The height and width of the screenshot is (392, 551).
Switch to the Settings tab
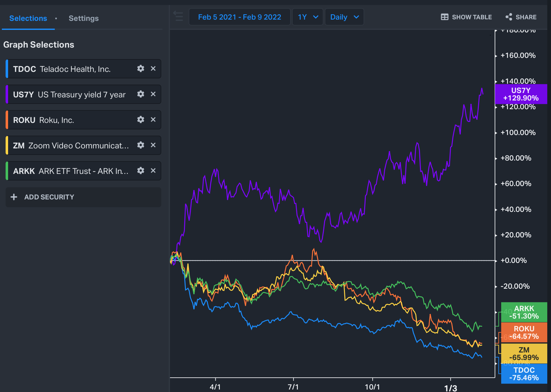(x=83, y=18)
